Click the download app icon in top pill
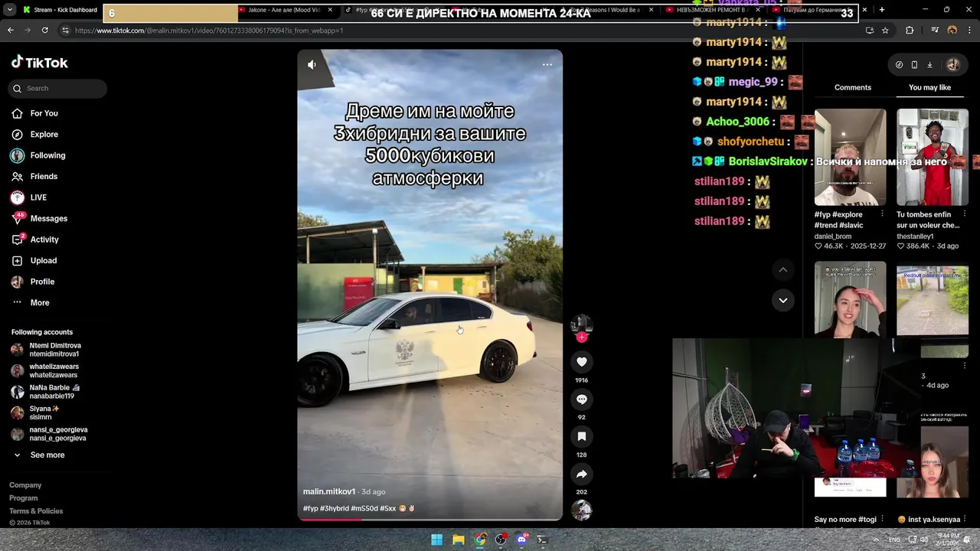 (929, 65)
